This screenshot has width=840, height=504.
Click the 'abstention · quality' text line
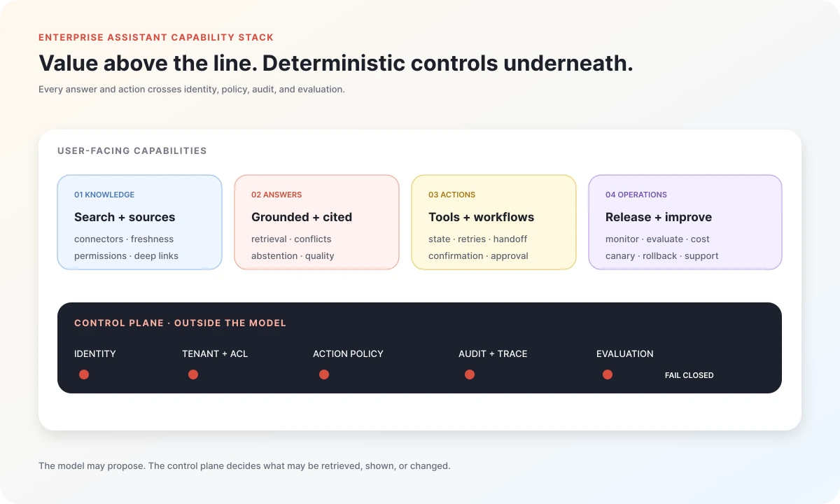[x=293, y=255]
